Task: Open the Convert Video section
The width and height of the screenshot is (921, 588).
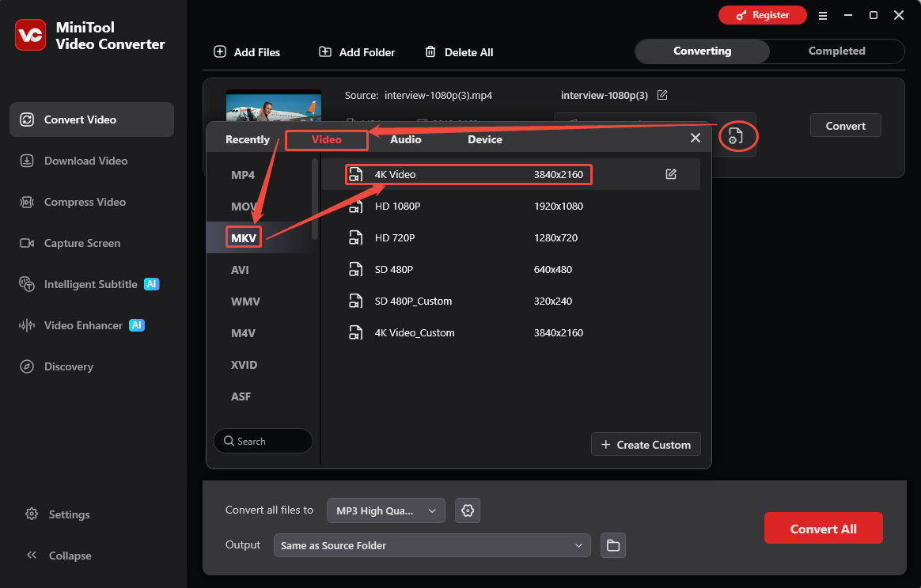Action: [92, 119]
